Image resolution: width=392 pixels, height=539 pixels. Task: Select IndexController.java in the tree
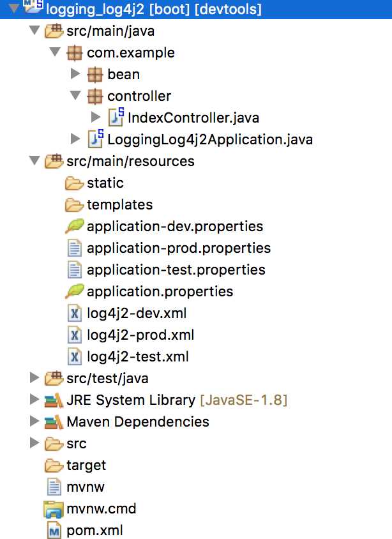coord(193,118)
